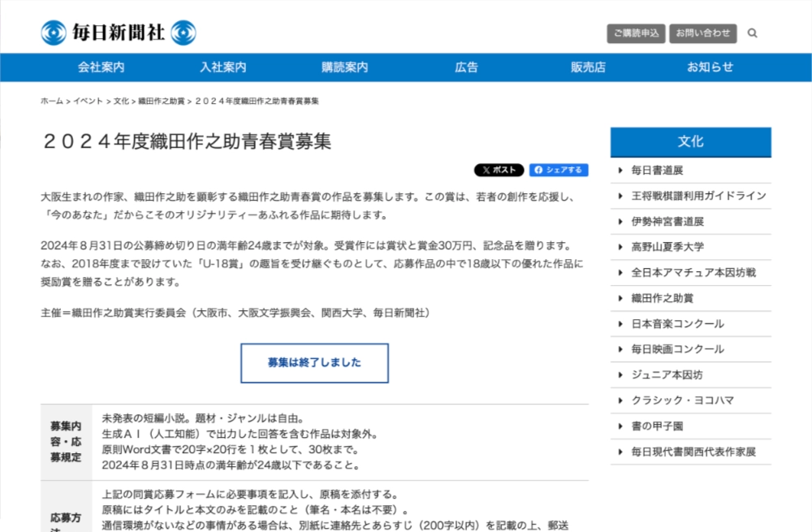Click arrow bullet beside クラシック・ヨコハマ

pyautogui.click(x=620, y=400)
